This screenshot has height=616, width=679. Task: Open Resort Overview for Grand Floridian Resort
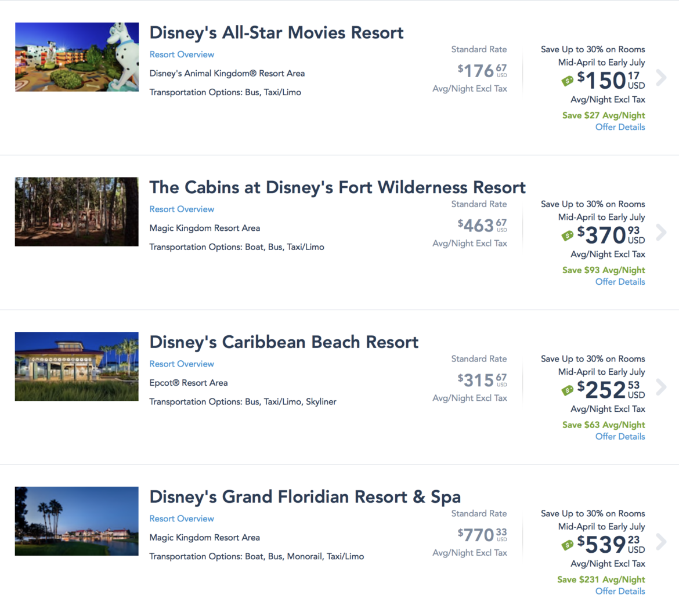tap(182, 518)
